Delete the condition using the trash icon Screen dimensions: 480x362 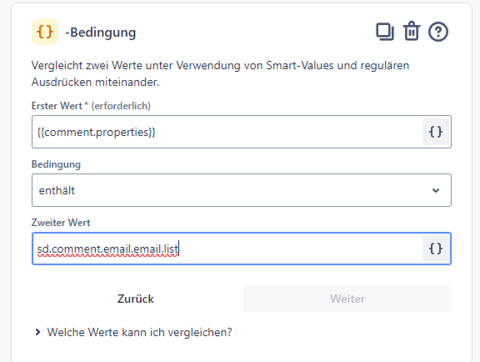412,31
